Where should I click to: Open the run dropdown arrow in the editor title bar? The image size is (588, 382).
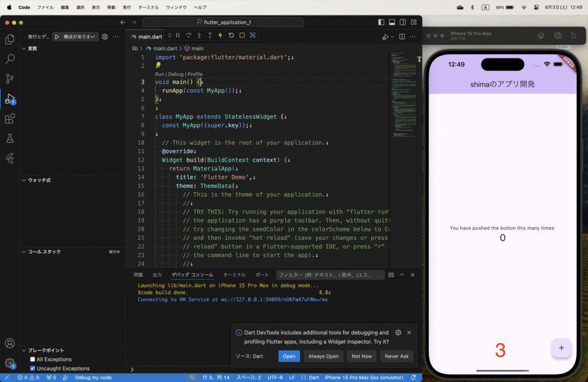point(392,37)
